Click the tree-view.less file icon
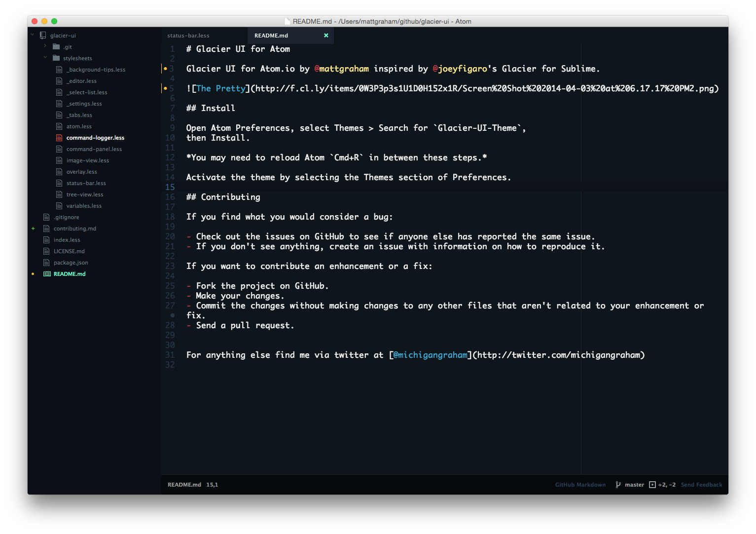Screen dimensions: 756x534 [59, 194]
